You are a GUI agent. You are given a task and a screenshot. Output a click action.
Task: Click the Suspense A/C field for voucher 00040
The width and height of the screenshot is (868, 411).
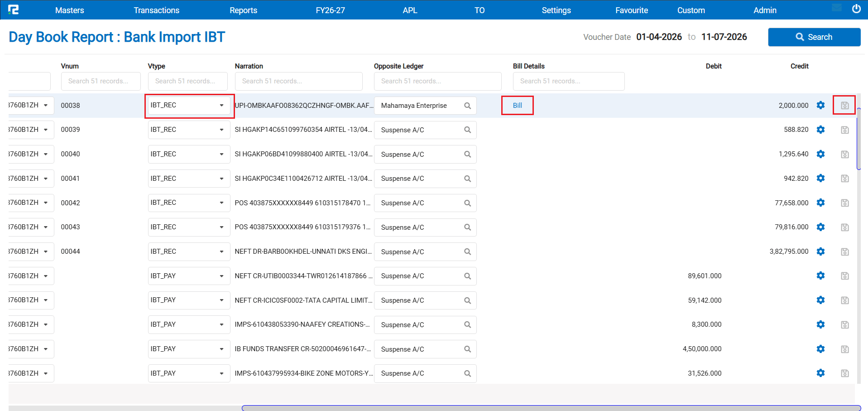tap(425, 155)
